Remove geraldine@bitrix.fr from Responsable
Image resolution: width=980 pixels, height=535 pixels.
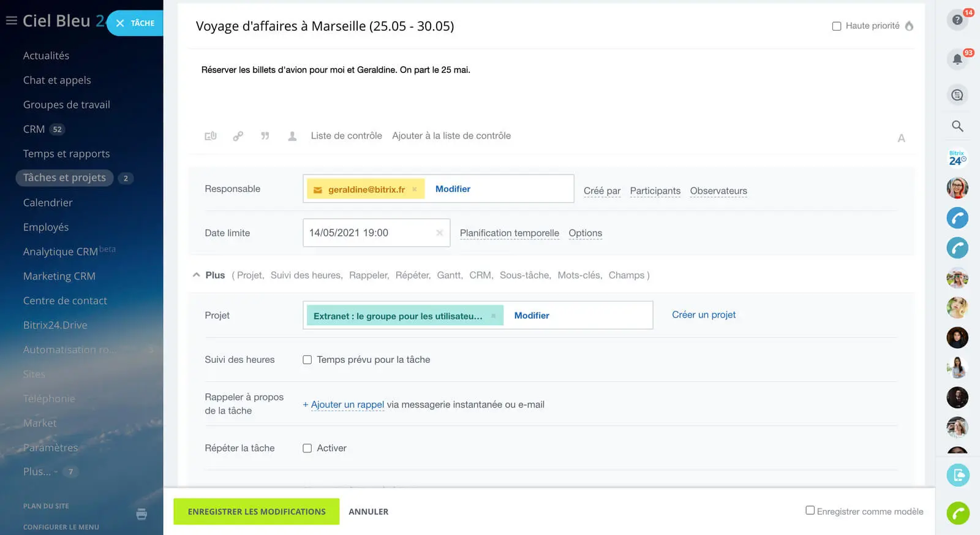[415, 189]
